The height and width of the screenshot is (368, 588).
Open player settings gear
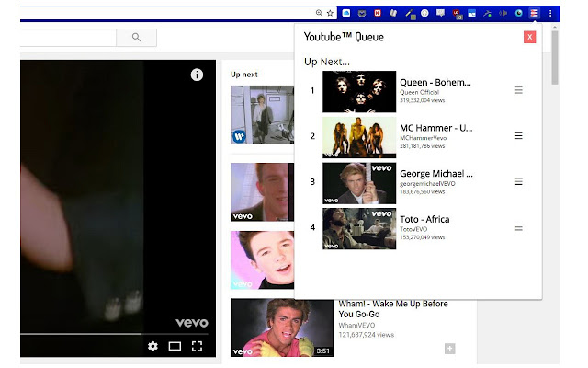[x=153, y=346]
